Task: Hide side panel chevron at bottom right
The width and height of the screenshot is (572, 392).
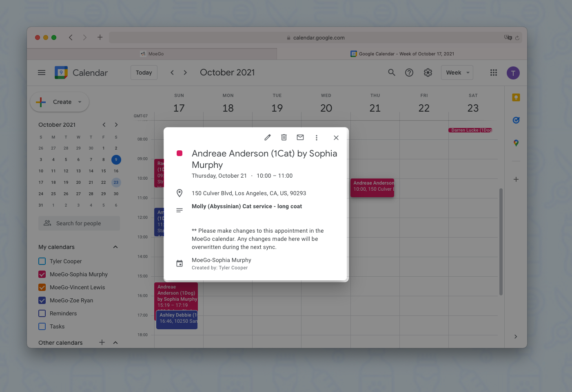Action: coord(516,337)
